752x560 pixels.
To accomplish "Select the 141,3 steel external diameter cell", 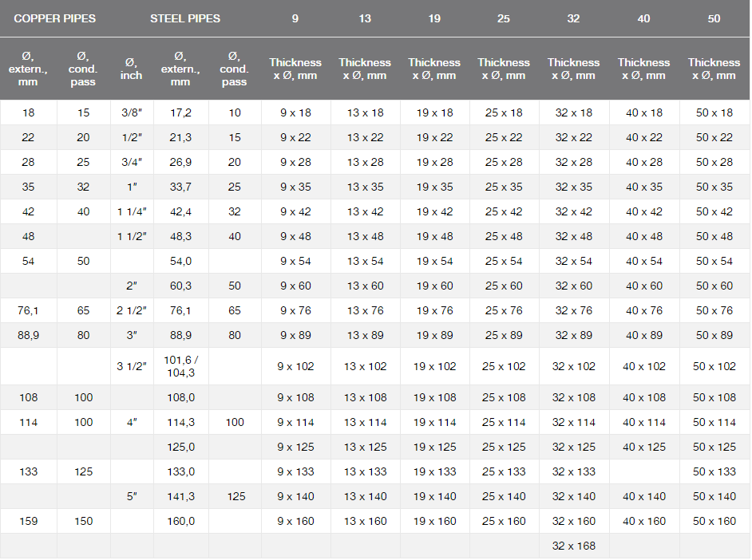I will coord(180,496).
